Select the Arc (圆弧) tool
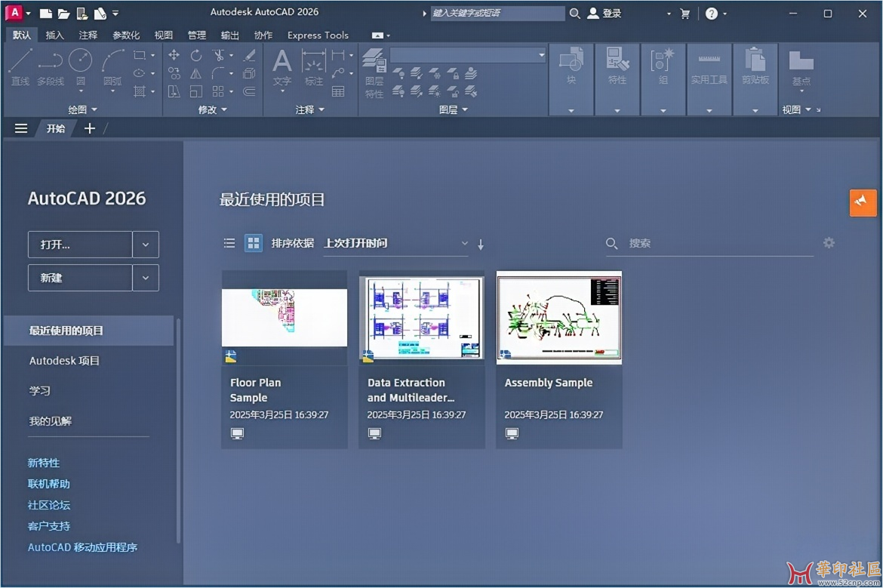This screenshot has width=883, height=588. pyautogui.click(x=112, y=66)
